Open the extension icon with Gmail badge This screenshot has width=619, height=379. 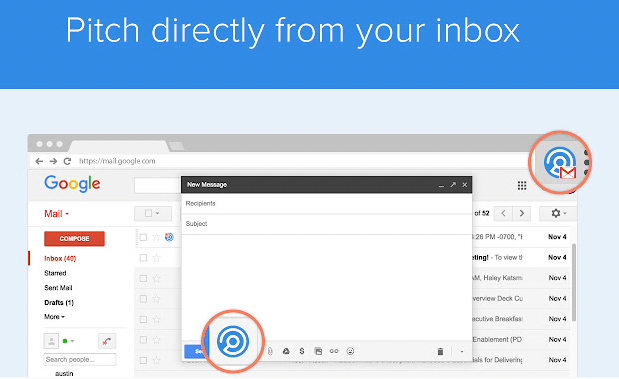pyautogui.click(x=560, y=162)
